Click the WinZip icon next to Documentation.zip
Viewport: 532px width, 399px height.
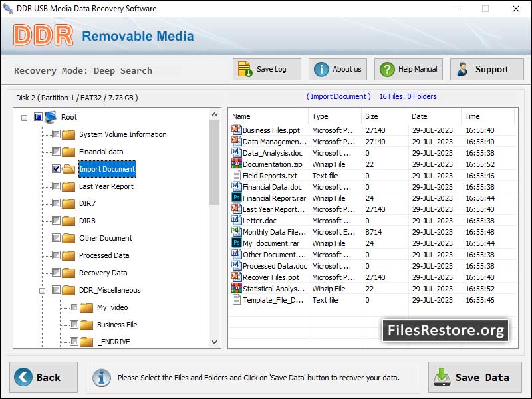click(x=235, y=165)
